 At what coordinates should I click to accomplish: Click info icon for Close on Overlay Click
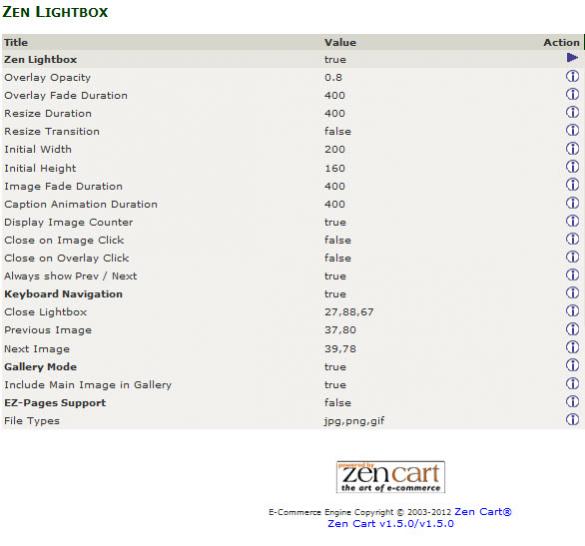point(572,257)
